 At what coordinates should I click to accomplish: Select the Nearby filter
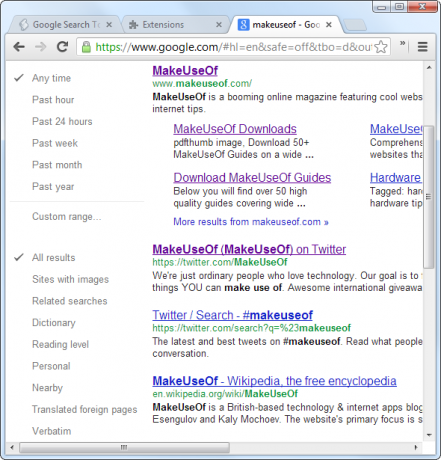[47, 388]
